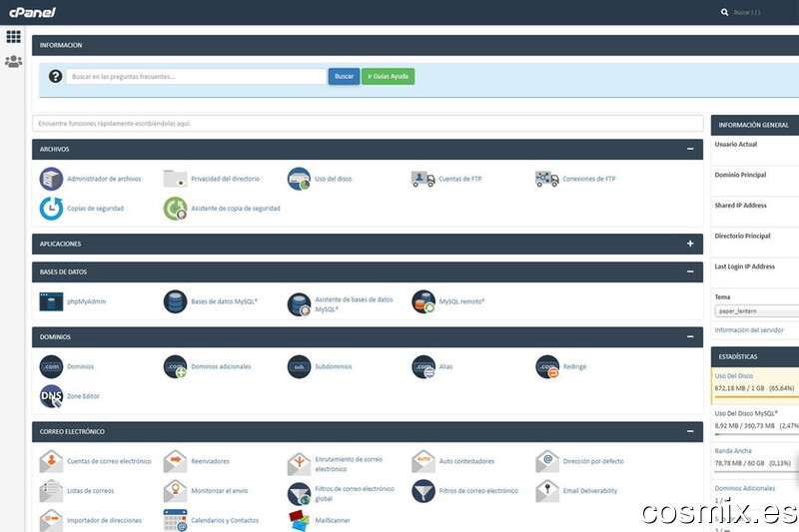799x532 pixels.
Task: Open the Listas de correos icon
Action: point(51,491)
